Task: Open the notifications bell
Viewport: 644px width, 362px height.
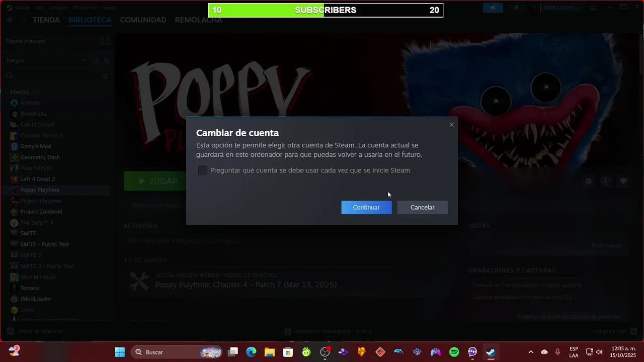Action: (x=516, y=8)
